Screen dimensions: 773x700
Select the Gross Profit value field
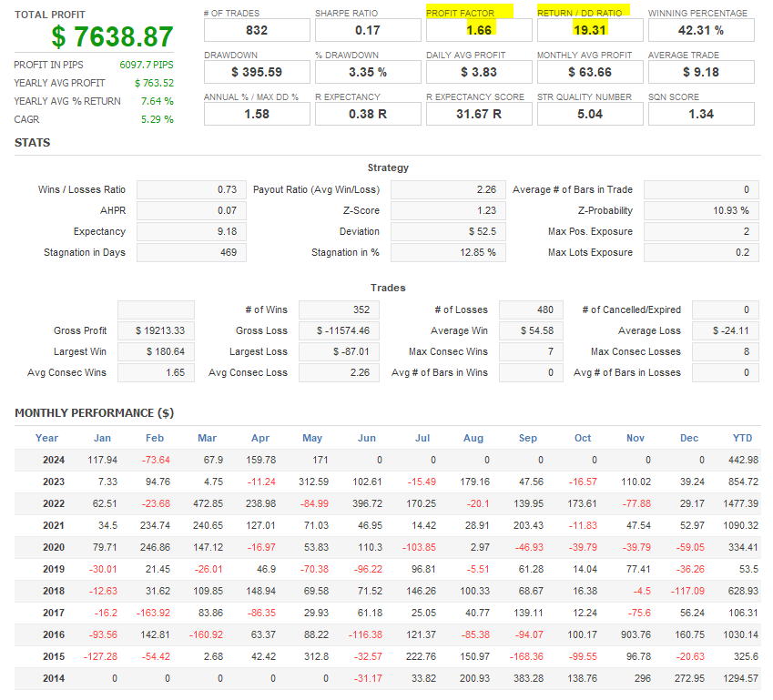coord(156,330)
